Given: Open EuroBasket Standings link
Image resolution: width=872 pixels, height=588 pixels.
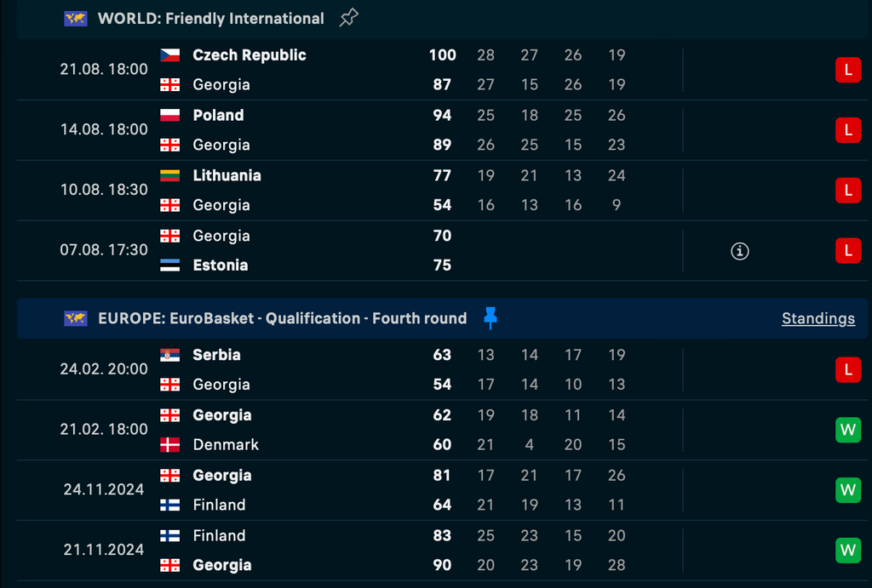Looking at the screenshot, I should click(818, 318).
